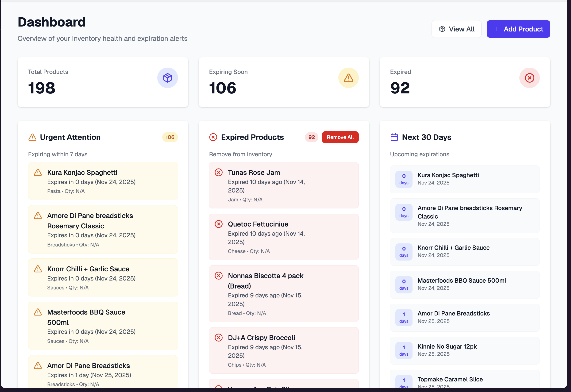Viewport: 571px width, 392px height.
Task: Click the 92 count badge in Expired Products
Action: tap(312, 137)
